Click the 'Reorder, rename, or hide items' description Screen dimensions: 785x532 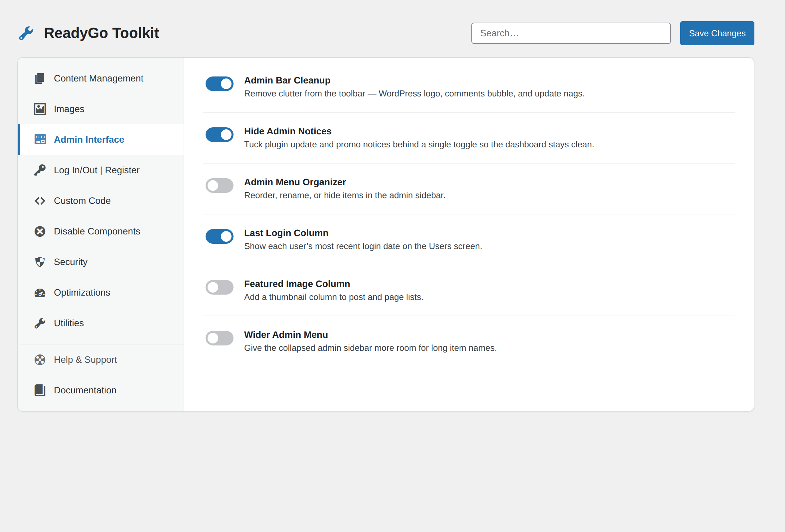[345, 196]
